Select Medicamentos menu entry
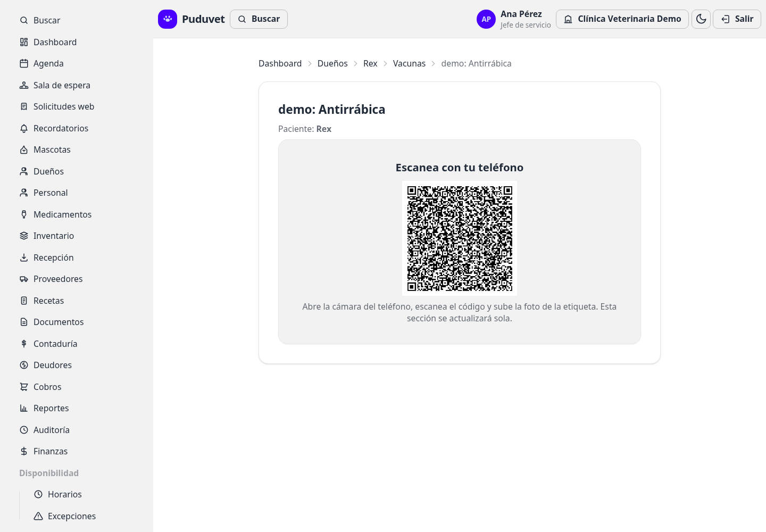766x532 pixels. coord(77,214)
